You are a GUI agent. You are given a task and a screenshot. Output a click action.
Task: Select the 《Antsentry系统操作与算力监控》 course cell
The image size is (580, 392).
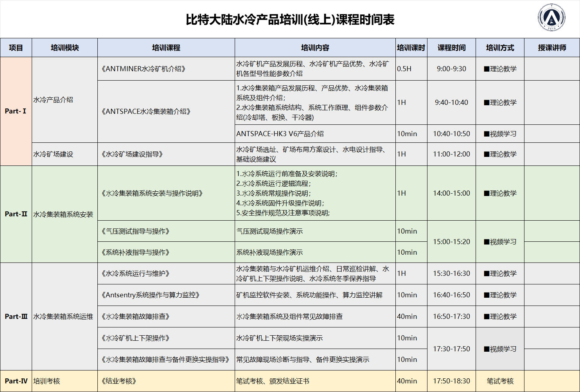pos(166,295)
